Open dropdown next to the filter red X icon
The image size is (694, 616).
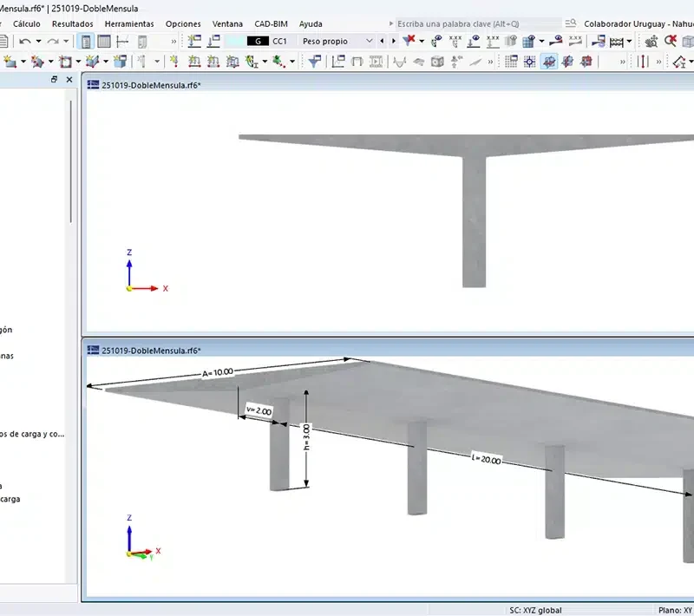pos(422,41)
